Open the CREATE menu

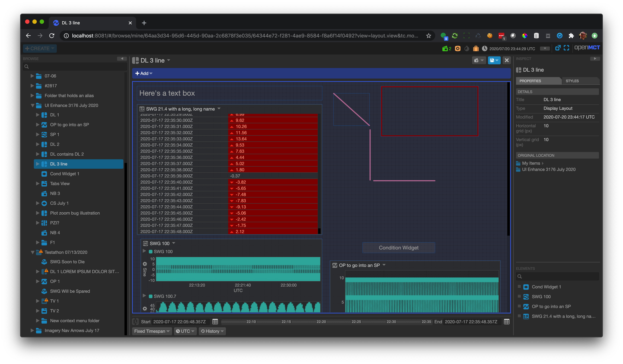(39, 48)
